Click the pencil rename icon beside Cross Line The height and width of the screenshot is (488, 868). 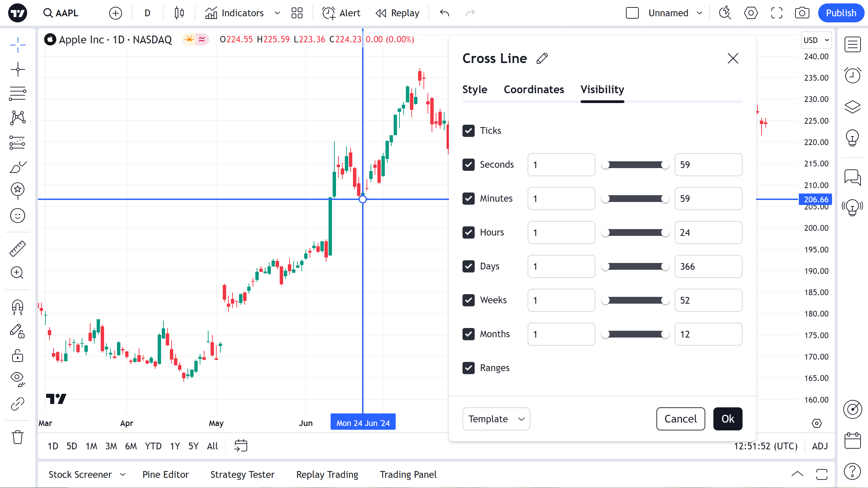coord(542,58)
